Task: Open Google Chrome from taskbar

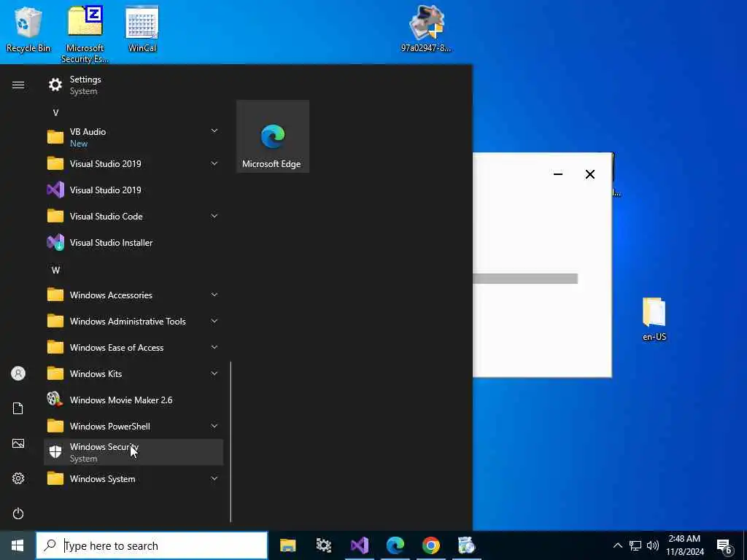Action: 430,545
